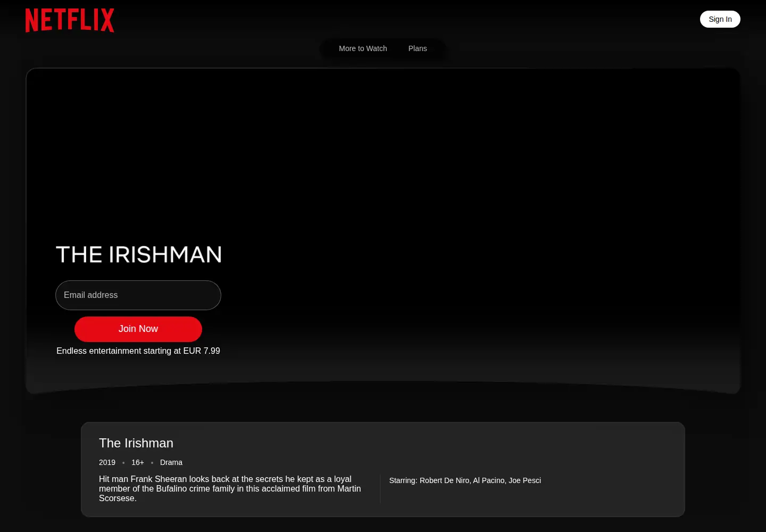766x532 pixels.
Task: Click the Starring cast list text
Action: pyautogui.click(x=465, y=480)
